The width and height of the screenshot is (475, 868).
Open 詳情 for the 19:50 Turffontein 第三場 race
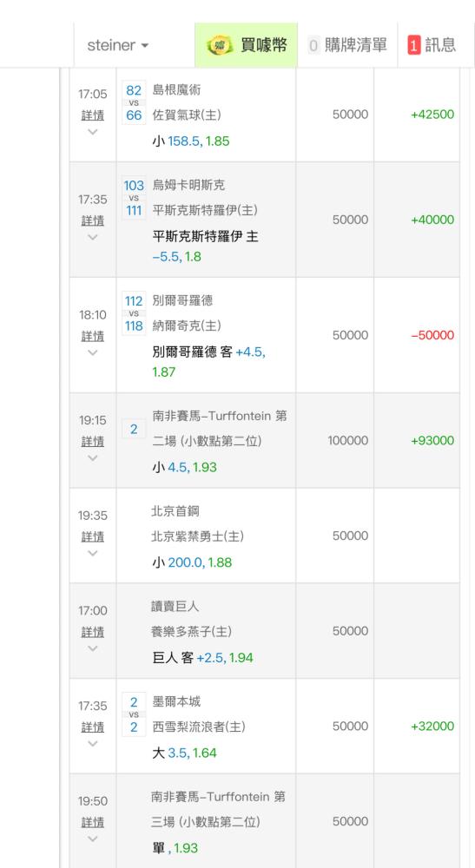click(92, 822)
